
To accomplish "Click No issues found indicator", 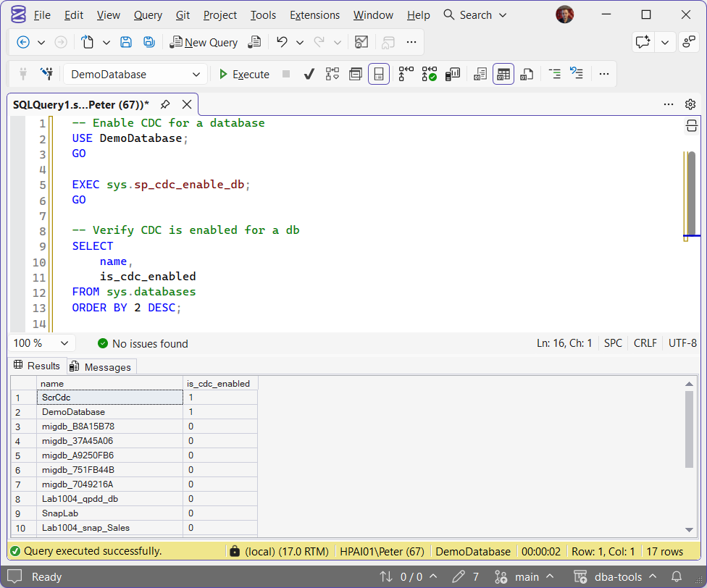I will click(x=143, y=344).
